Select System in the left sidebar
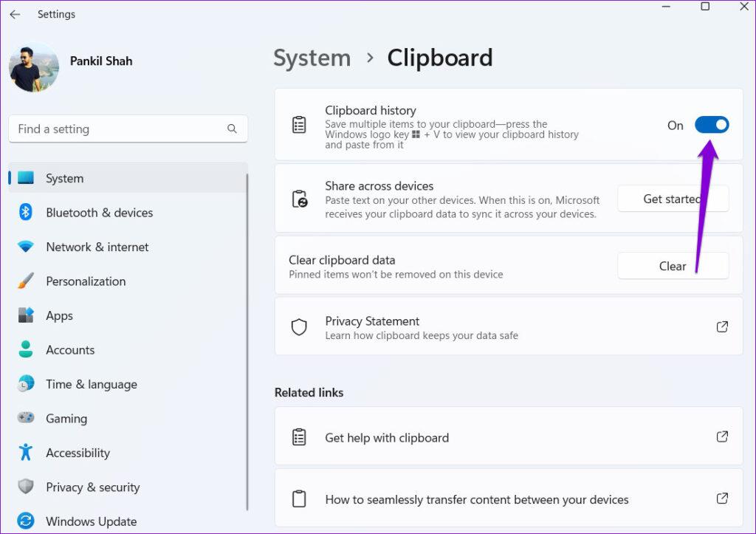Viewport: 756px width, 534px height. click(x=64, y=178)
